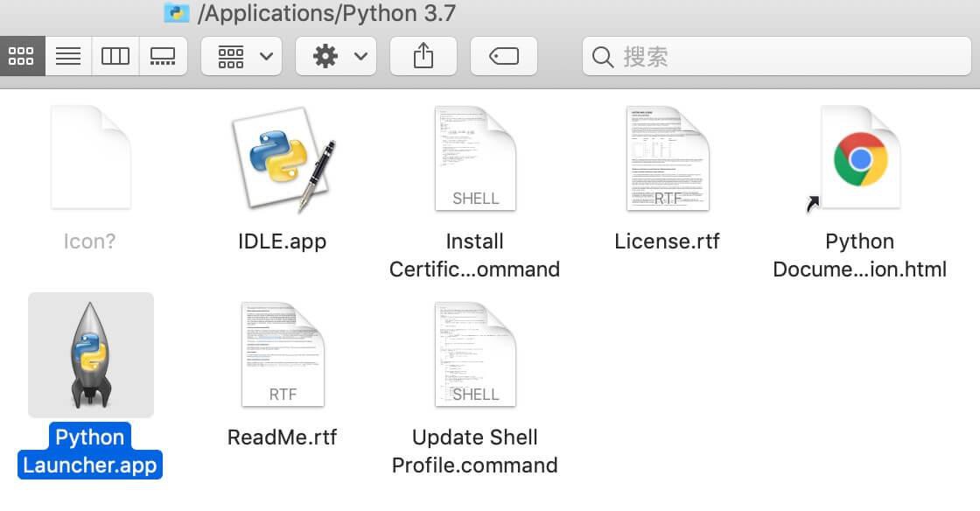Image resolution: width=980 pixels, height=511 pixels.
Task: Click the search field
Action: (777, 56)
